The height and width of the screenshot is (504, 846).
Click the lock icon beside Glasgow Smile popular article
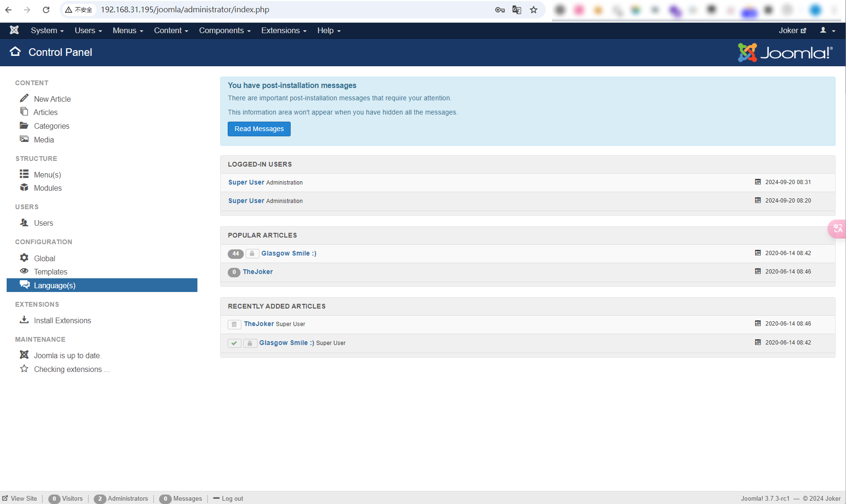click(252, 254)
